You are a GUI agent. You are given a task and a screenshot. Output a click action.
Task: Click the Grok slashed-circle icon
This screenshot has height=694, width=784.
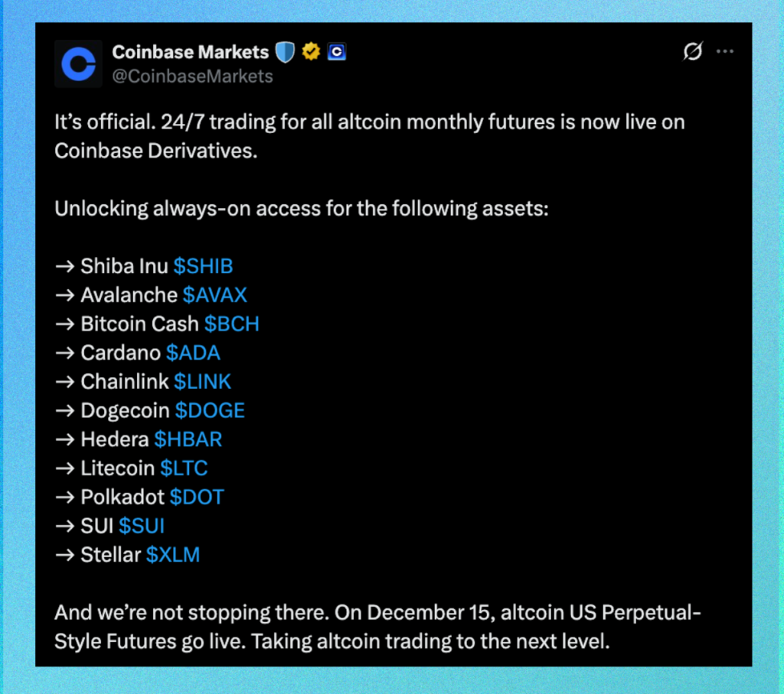click(692, 52)
